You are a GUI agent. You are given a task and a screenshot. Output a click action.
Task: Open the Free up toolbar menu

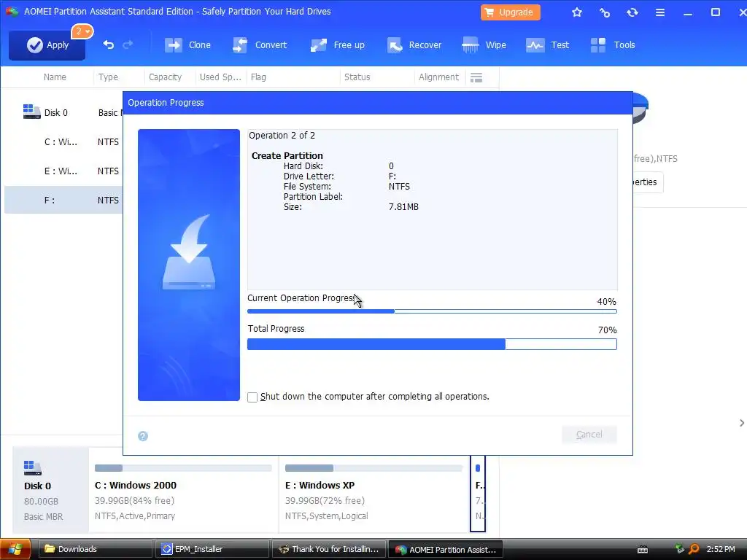pyautogui.click(x=337, y=45)
